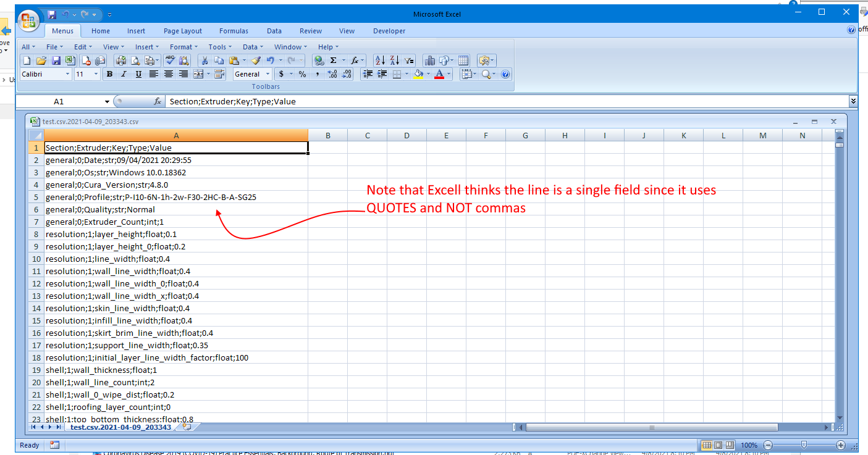This screenshot has width=868, height=455.
Task: Sort the data A to Z
Action: coord(380,60)
